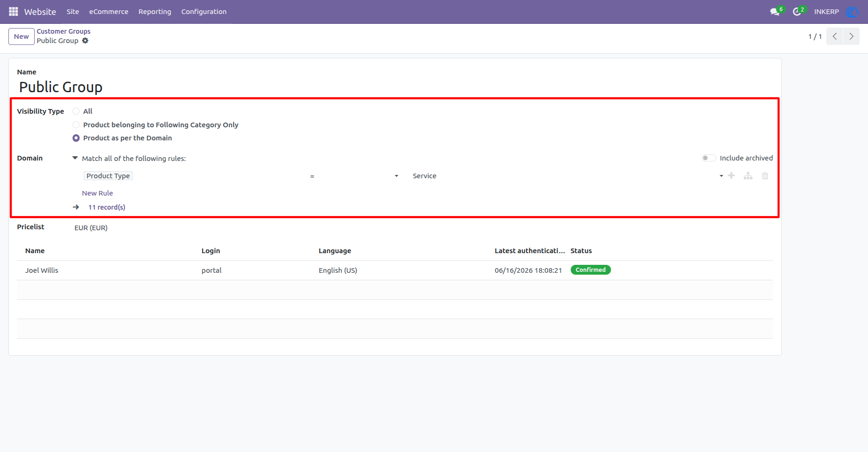This screenshot has width=868, height=452.
Task: Go to next record arrow
Action: 852,36
